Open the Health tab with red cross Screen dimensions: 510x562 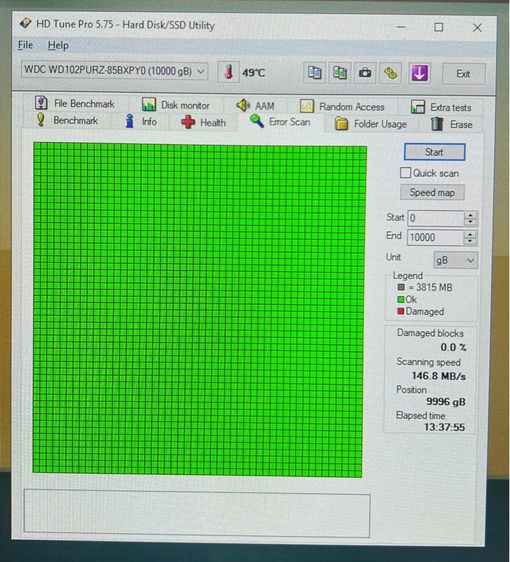pyautogui.click(x=203, y=123)
